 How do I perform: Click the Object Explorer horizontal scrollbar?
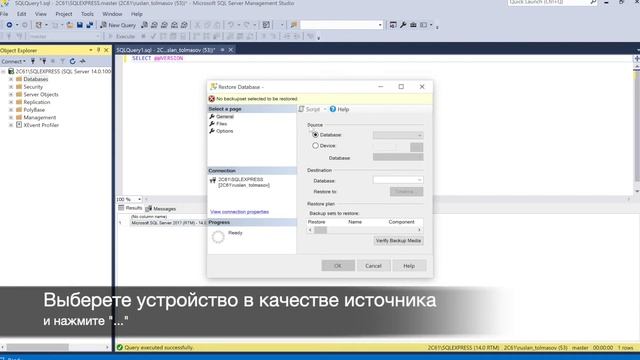(x=38, y=347)
